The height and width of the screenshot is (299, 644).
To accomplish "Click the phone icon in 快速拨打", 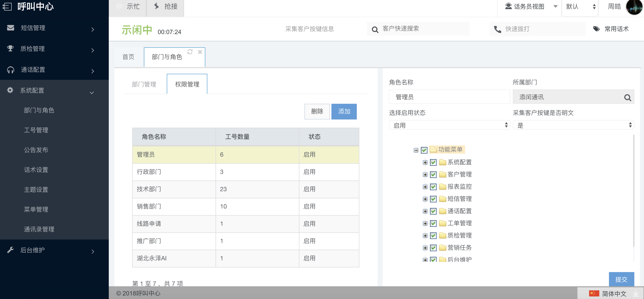I will click(497, 29).
